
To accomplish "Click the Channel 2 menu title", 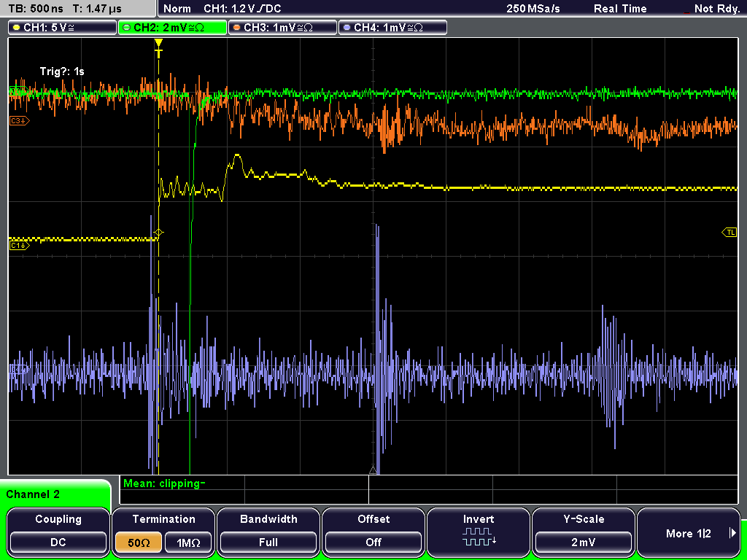I will coord(33,494).
